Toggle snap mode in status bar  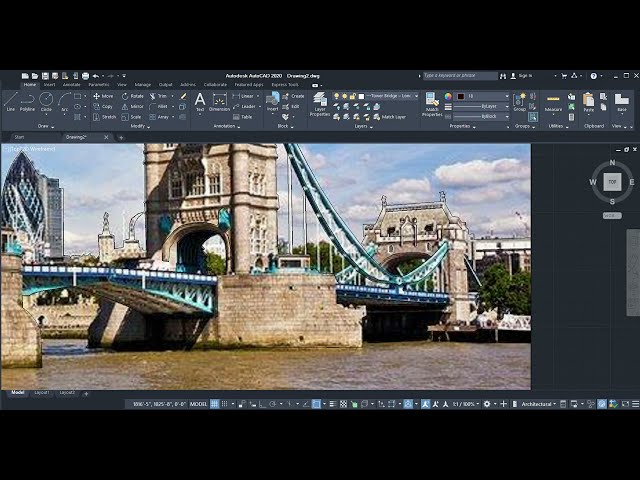click(224, 404)
